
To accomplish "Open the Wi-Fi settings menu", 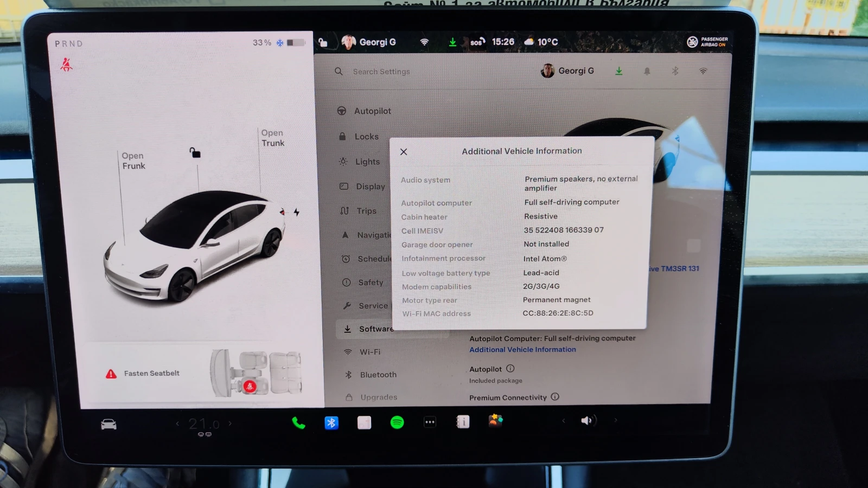I will (x=362, y=352).
